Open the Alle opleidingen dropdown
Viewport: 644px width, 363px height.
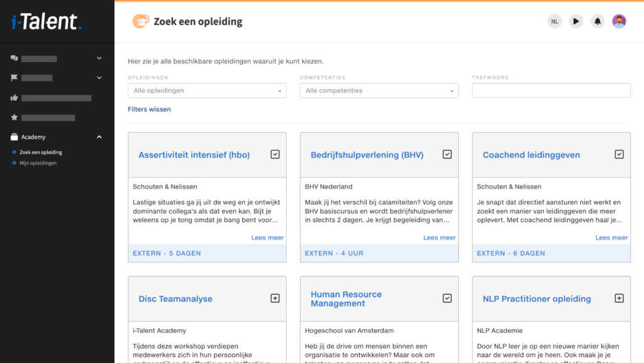[x=207, y=91]
